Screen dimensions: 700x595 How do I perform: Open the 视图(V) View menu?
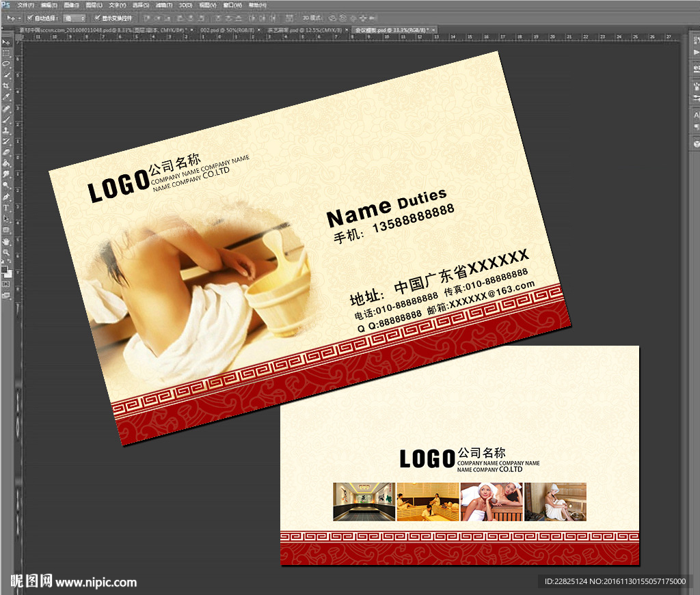tap(208, 5)
